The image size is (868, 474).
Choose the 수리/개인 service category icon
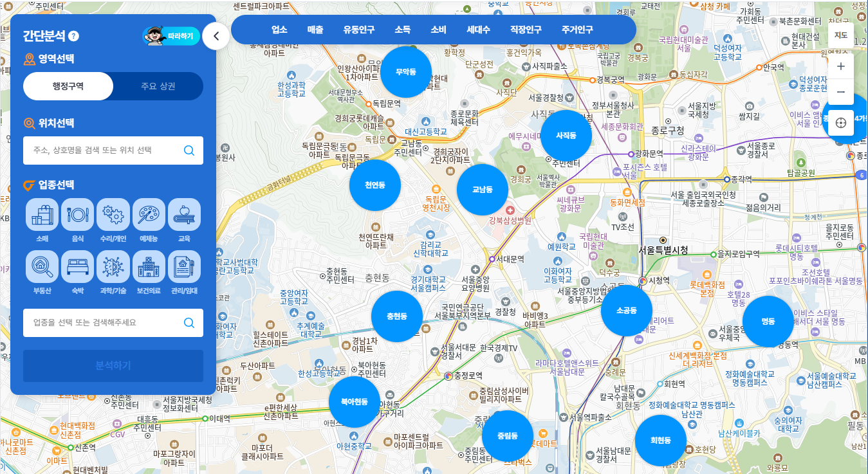click(x=113, y=215)
